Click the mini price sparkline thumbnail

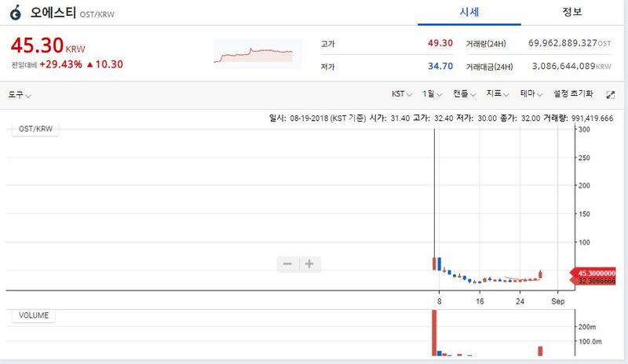[x=257, y=55]
